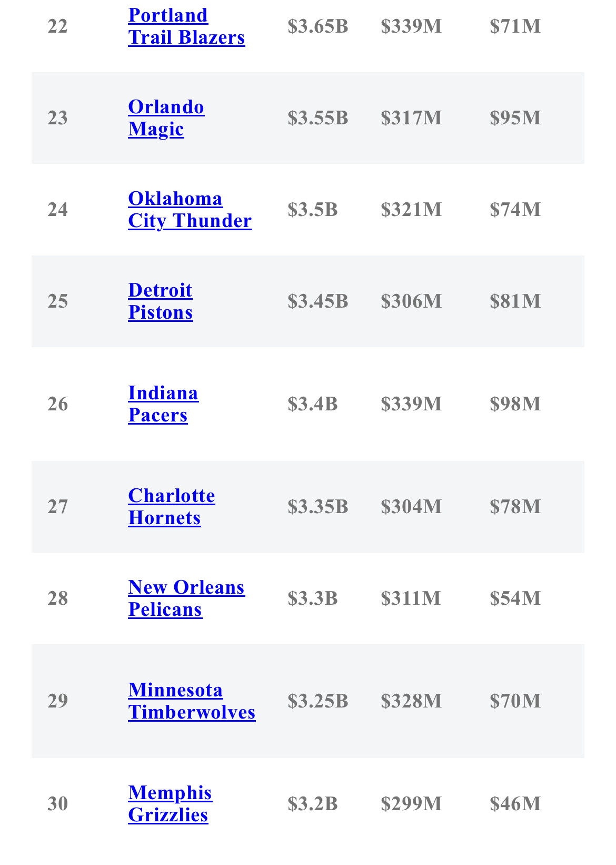Open the Indiana Pacers team link

(163, 404)
